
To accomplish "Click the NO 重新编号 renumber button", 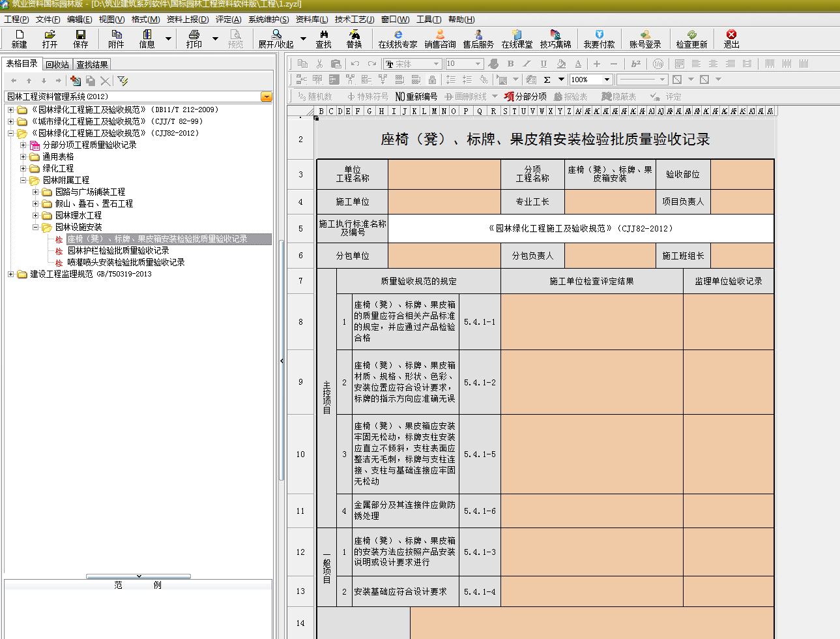I will (416, 97).
